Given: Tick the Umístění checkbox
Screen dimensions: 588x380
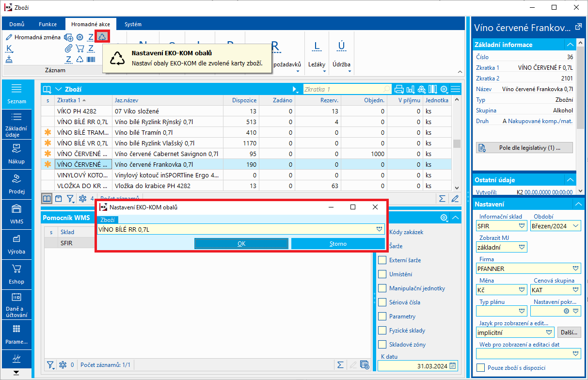Looking at the screenshot, I should click(x=382, y=274).
